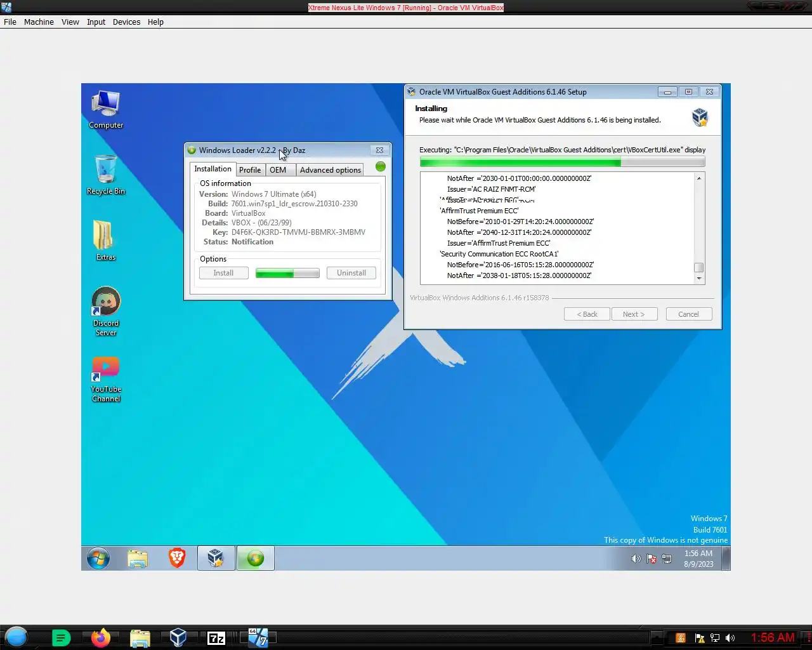Viewport: 812px width, 650px height.
Task: Open the Action Center flag icon
Action: pos(652,559)
